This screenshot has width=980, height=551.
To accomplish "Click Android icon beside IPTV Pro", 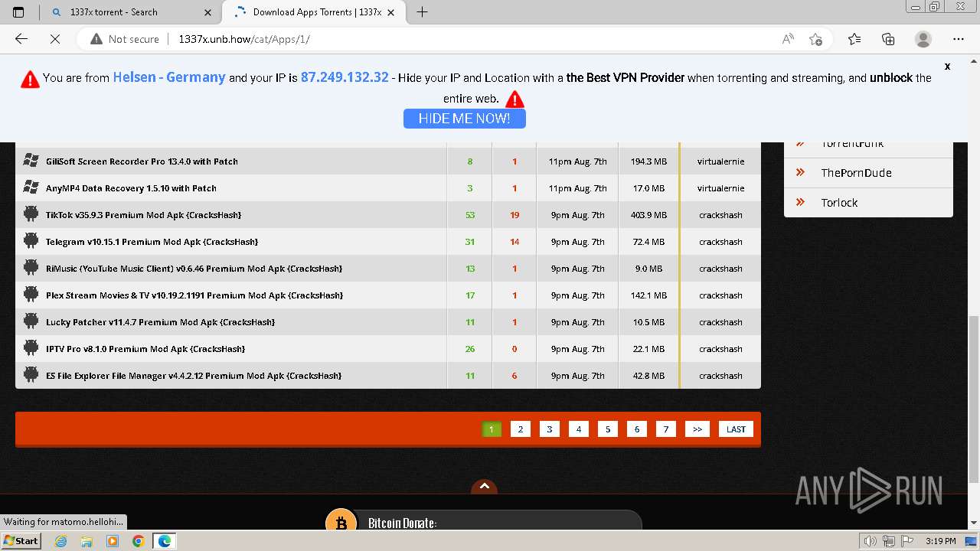I will pos(31,348).
